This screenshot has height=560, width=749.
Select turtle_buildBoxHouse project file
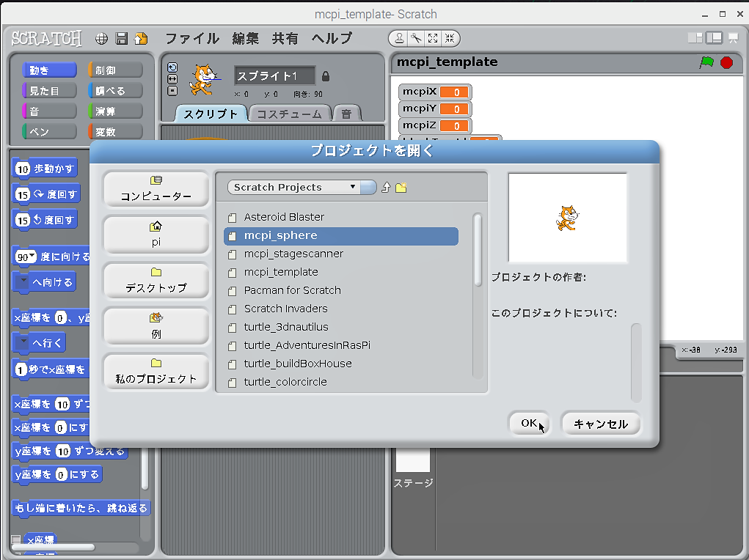click(341, 364)
